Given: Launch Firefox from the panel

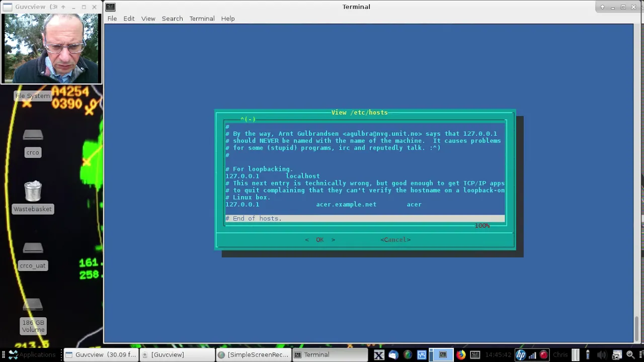Looking at the screenshot, I should (x=461, y=355).
